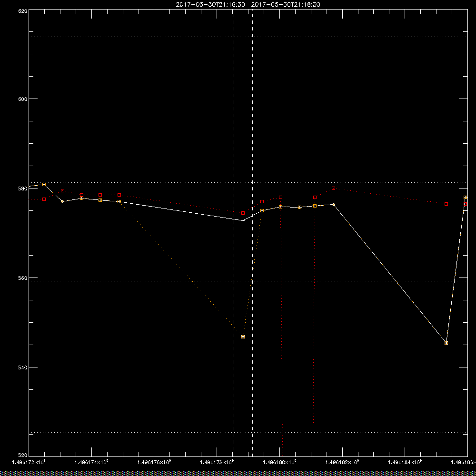The width and height of the screenshot is (476, 476).
Task: Click the 1.496184×10⁹ x-axis label
Action: (x=405, y=462)
